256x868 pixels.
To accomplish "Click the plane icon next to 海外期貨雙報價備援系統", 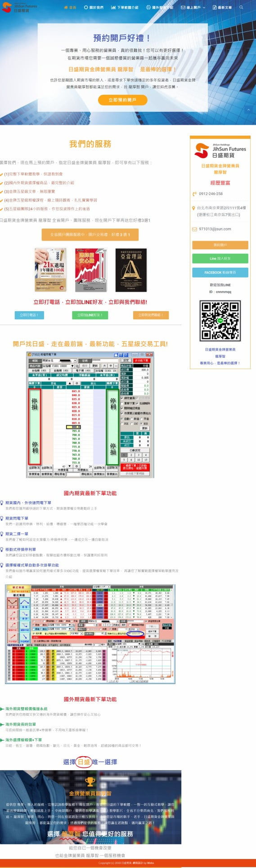I will click(2, 709).
